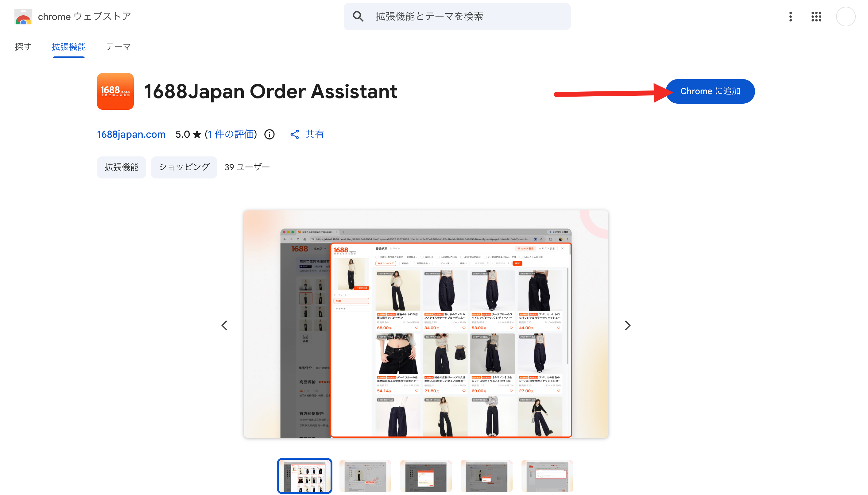The image size is (868, 495).
Task: Open the three-dot more options menu
Action: (790, 16)
